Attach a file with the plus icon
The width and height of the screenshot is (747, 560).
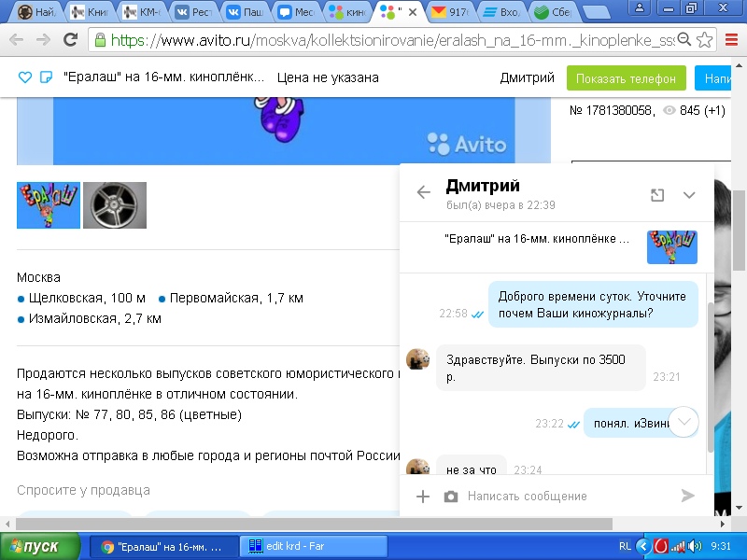click(x=423, y=497)
